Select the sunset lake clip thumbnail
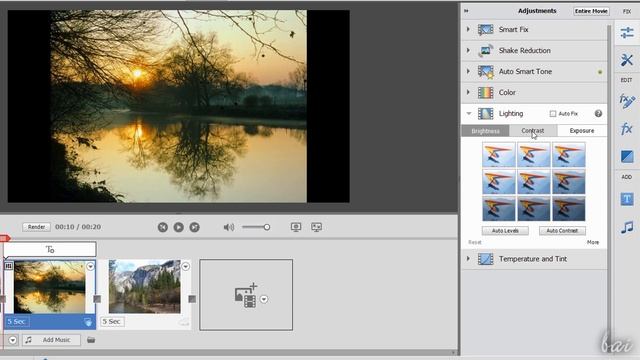Screen dimensions: 640x360 tap(50, 287)
